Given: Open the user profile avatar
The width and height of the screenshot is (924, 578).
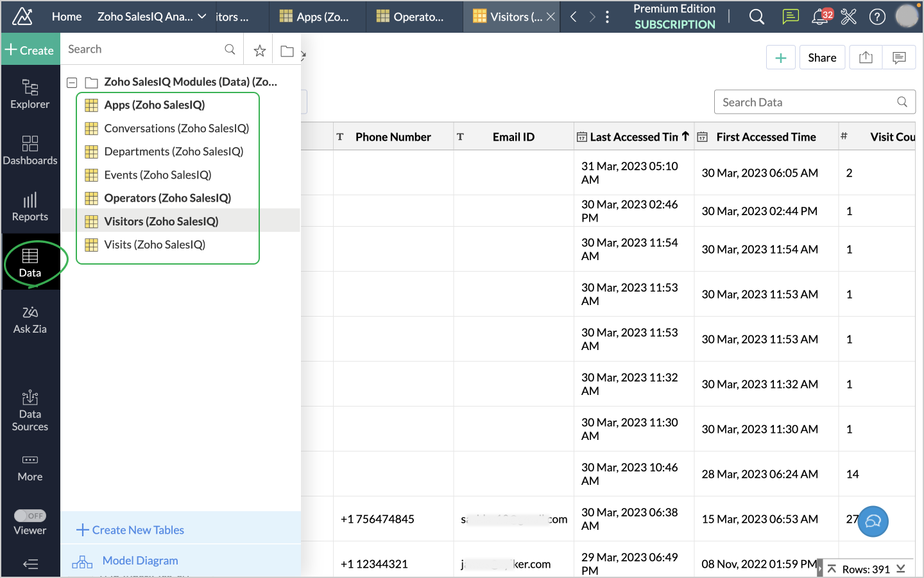Looking at the screenshot, I should [x=907, y=16].
